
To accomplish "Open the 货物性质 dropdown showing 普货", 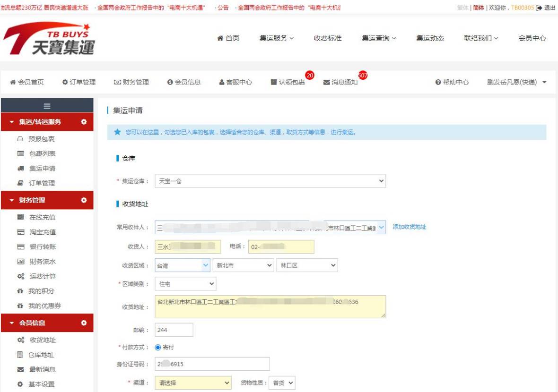I will pos(282,383).
